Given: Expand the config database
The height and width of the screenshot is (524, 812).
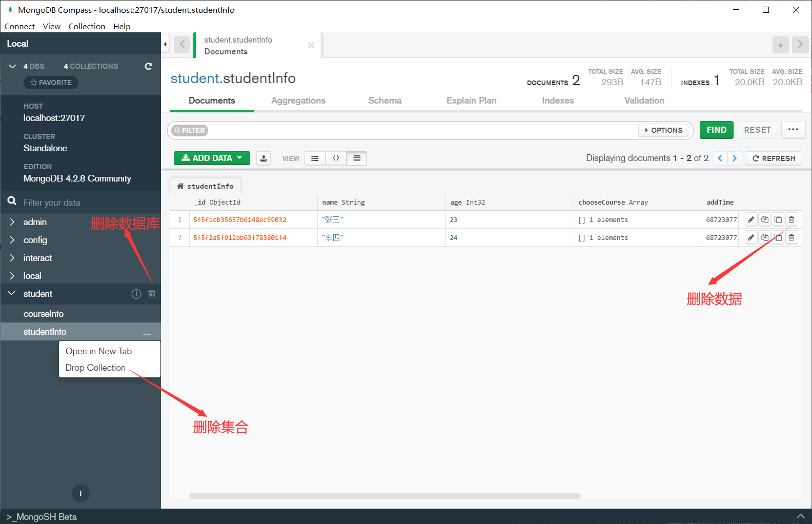Looking at the screenshot, I should click(12, 240).
